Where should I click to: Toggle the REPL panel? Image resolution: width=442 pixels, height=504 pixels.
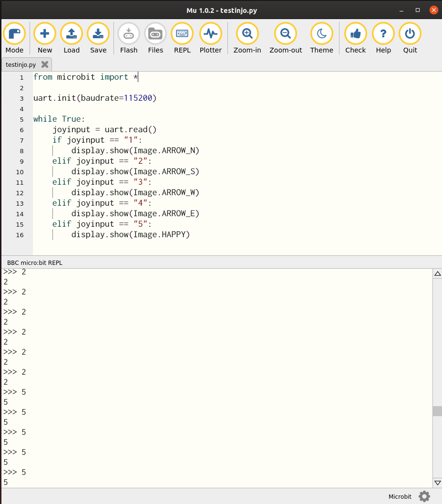coord(182,38)
